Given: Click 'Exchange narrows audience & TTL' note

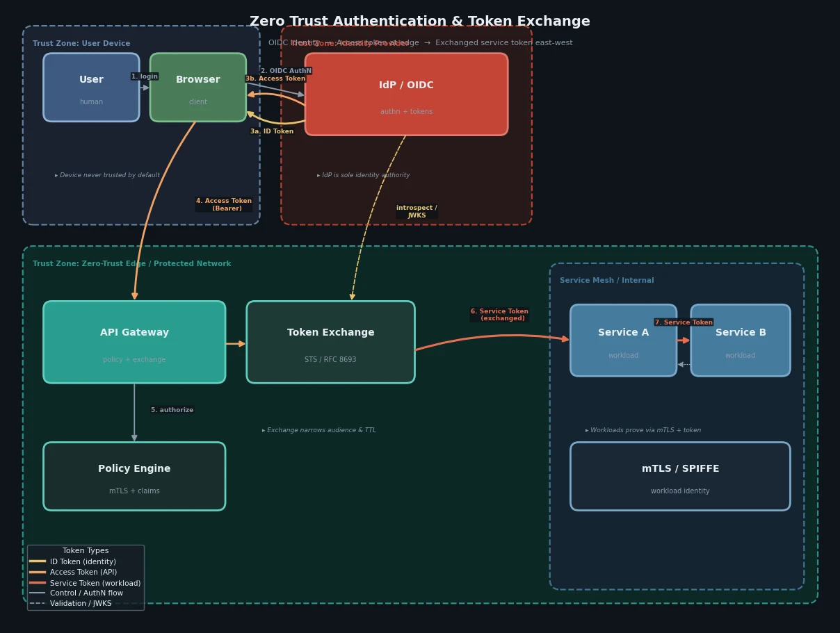Looking at the screenshot, I should [318, 430].
